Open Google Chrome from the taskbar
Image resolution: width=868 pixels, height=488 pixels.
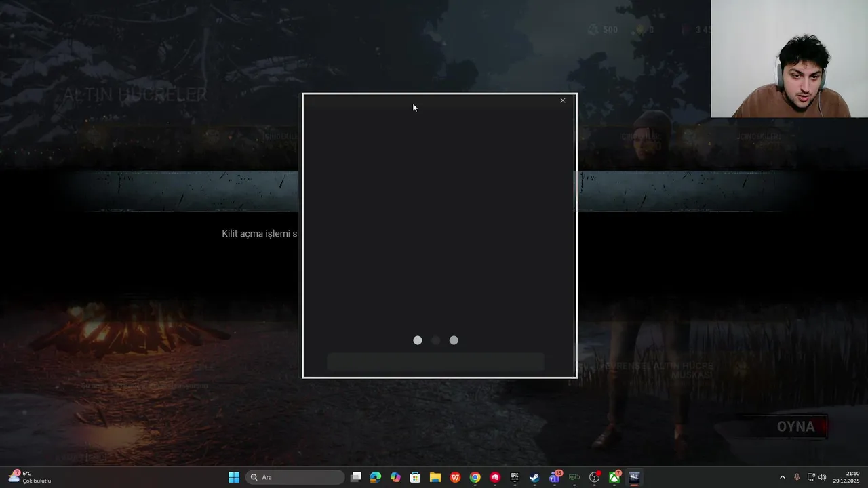475,477
